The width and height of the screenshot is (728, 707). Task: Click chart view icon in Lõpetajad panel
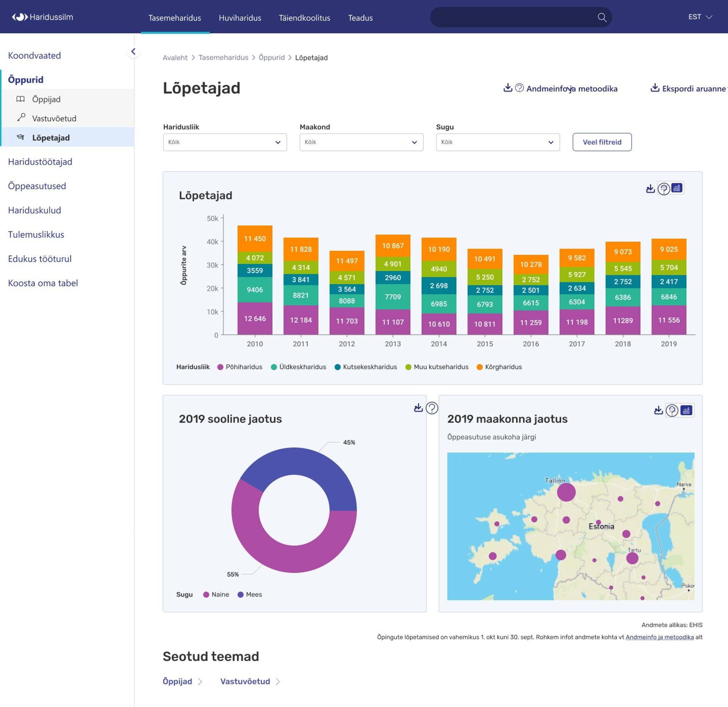coord(677,188)
